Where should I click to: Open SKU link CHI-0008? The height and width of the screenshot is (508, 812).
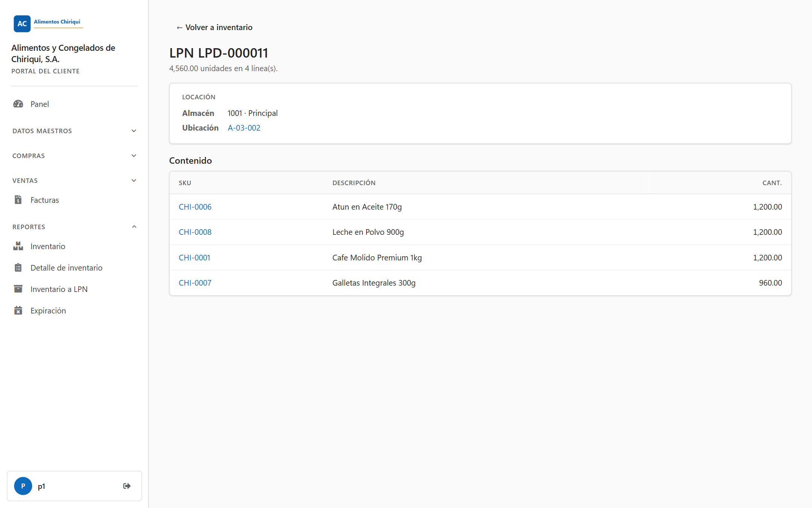[x=195, y=232]
